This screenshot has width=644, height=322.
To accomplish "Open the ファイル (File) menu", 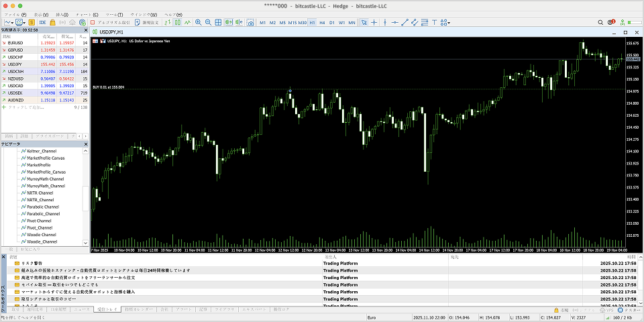I will tap(15, 15).
